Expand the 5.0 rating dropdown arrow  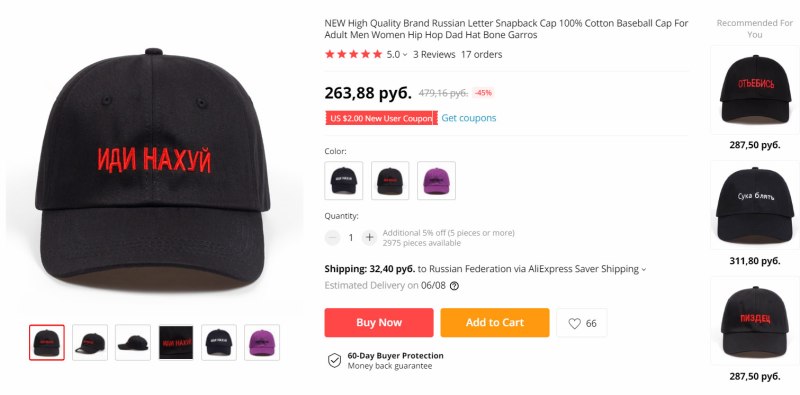[405, 55]
